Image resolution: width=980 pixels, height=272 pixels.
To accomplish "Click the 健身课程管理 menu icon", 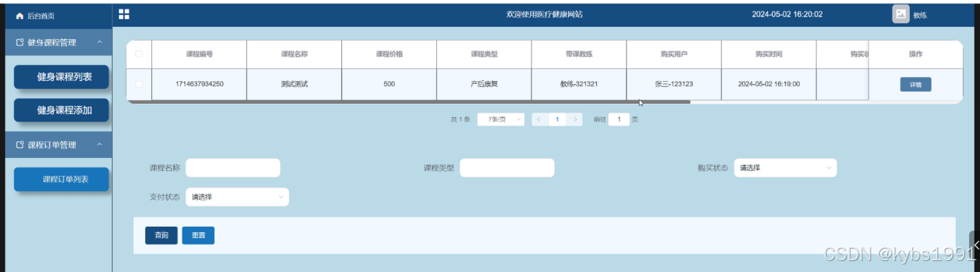I will [x=19, y=43].
